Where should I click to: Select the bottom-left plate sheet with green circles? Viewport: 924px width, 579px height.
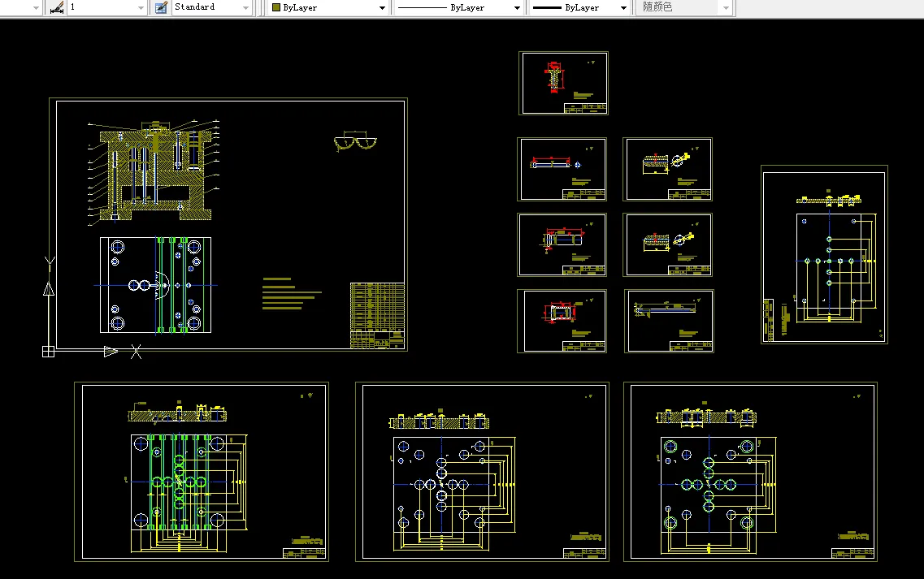coord(202,471)
